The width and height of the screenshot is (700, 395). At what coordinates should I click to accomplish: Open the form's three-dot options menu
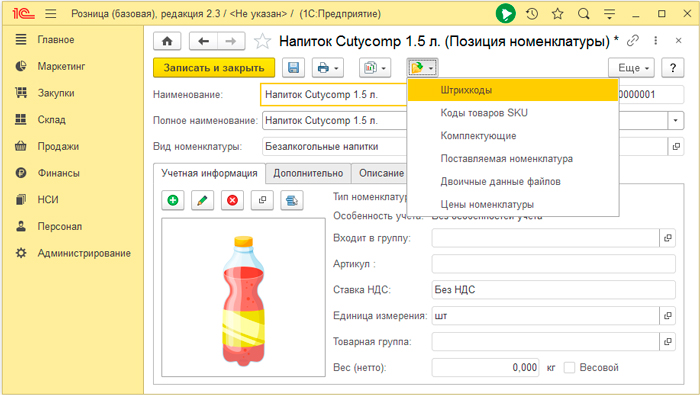[x=655, y=41]
